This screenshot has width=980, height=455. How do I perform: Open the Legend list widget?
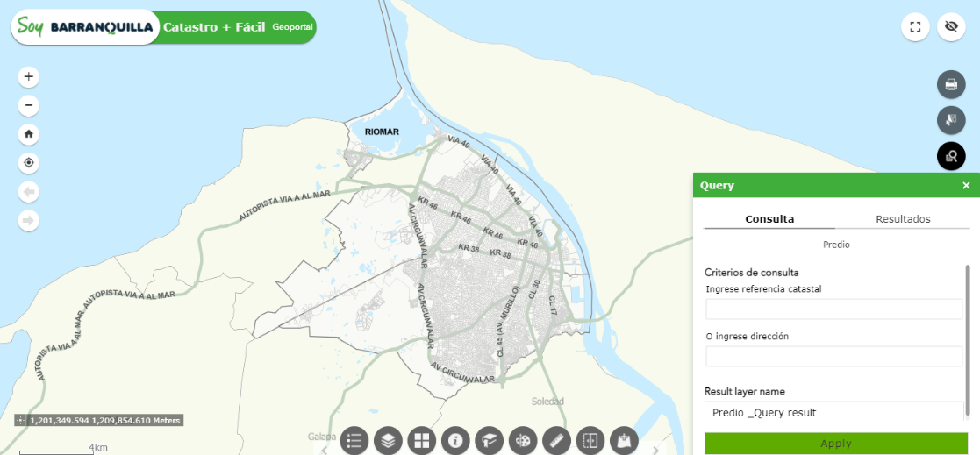point(354,441)
